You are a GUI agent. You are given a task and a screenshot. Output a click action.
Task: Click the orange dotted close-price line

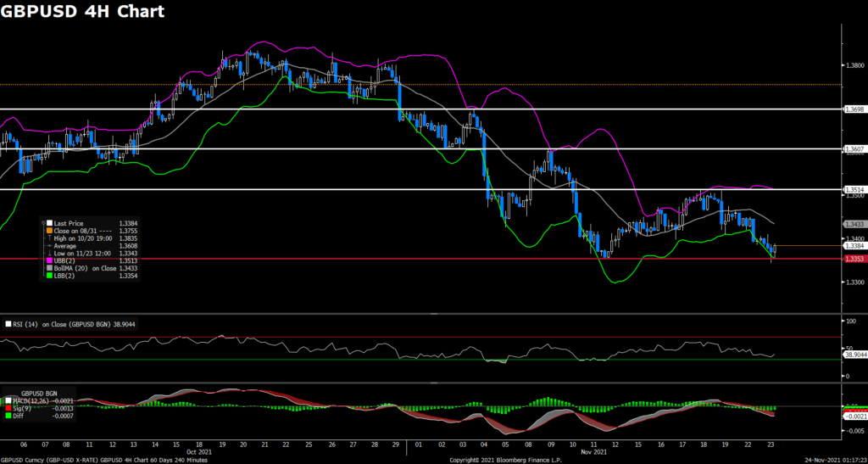(420, 85)
